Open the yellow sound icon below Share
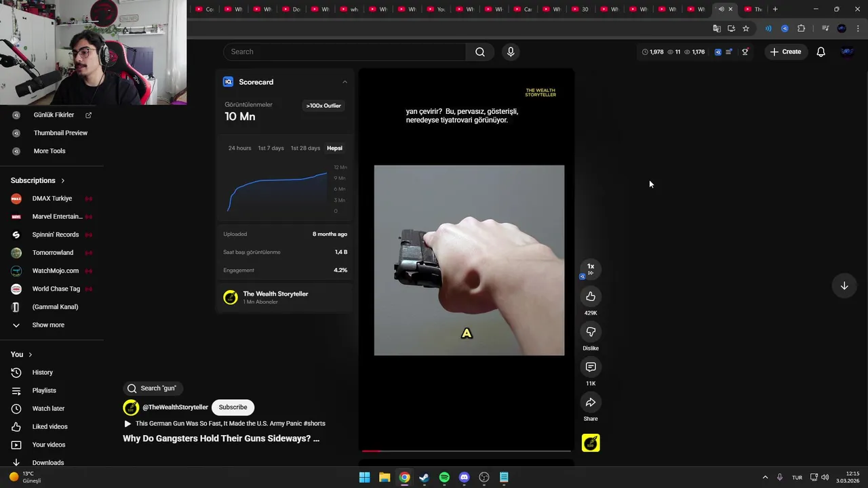Viewport: 868px width, 488px height. pyautogui.click(x=591, y=443)
